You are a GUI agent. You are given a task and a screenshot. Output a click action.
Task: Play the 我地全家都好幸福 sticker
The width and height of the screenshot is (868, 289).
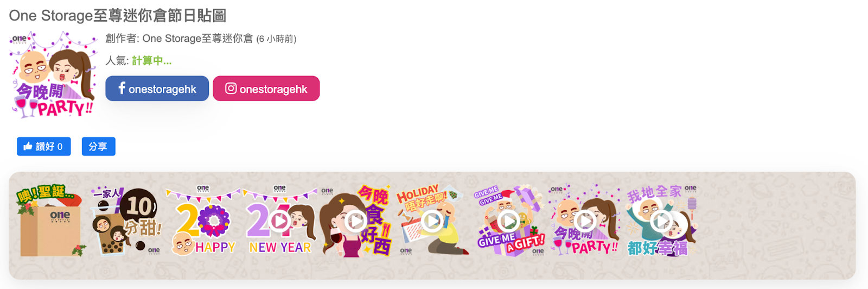tap(661, 221)
